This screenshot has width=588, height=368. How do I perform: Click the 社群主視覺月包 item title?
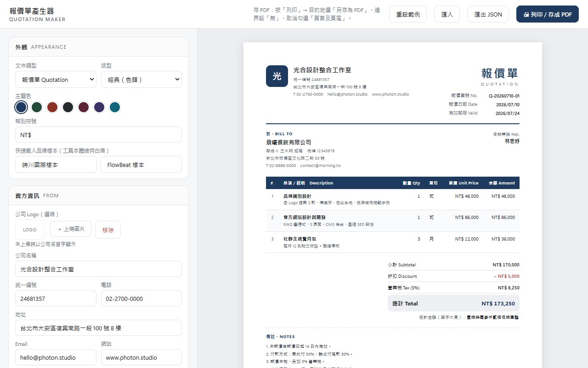(x=300, y=239)
